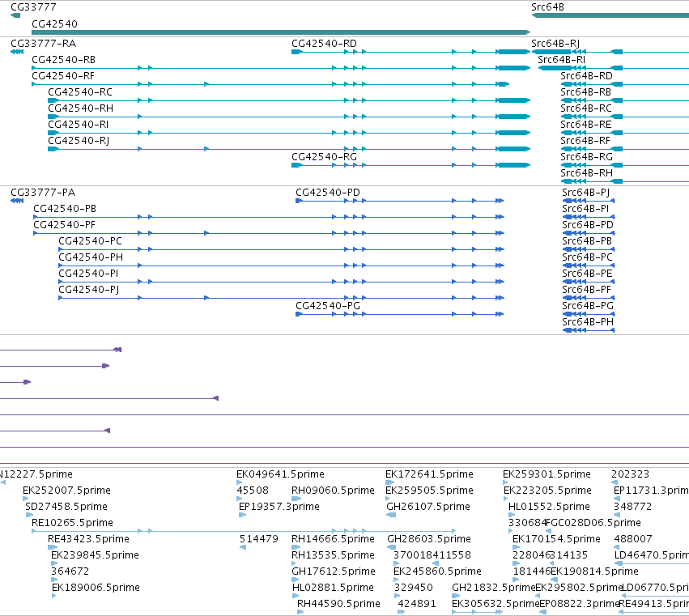
Task: Click protein CG42540-PF
Action: (65, 225)
